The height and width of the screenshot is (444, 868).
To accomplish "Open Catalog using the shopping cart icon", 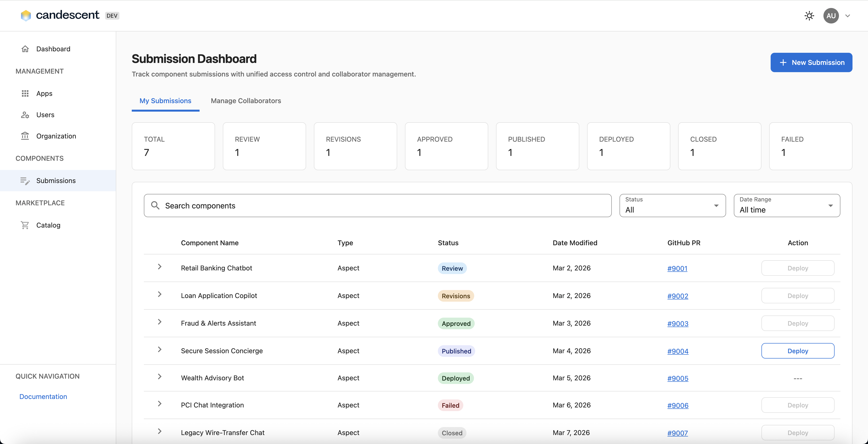I will pyautogui.click(x=25, y=225).
